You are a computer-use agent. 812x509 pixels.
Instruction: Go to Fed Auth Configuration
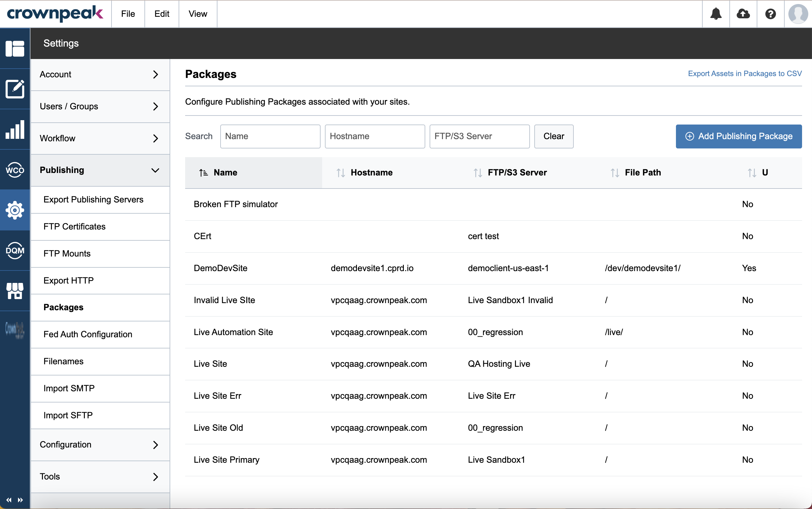click(x=100, y=334)
